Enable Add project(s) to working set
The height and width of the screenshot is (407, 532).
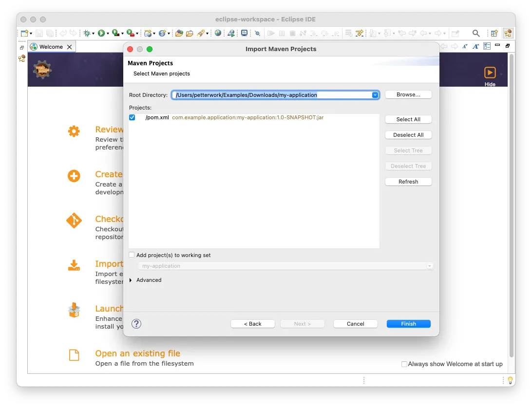click(132, 255)
